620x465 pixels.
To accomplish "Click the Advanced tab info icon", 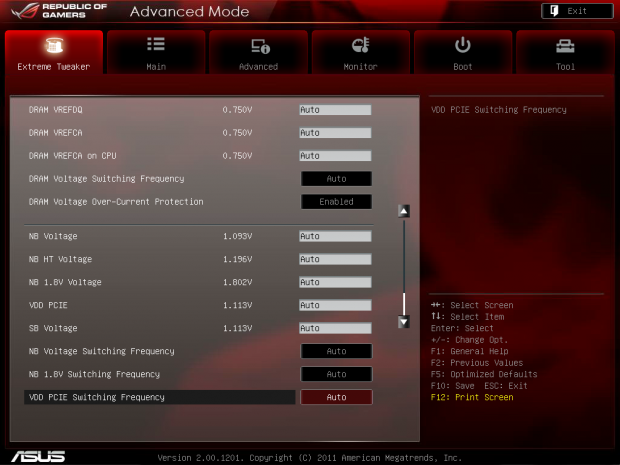I will [x=260, y=46].
